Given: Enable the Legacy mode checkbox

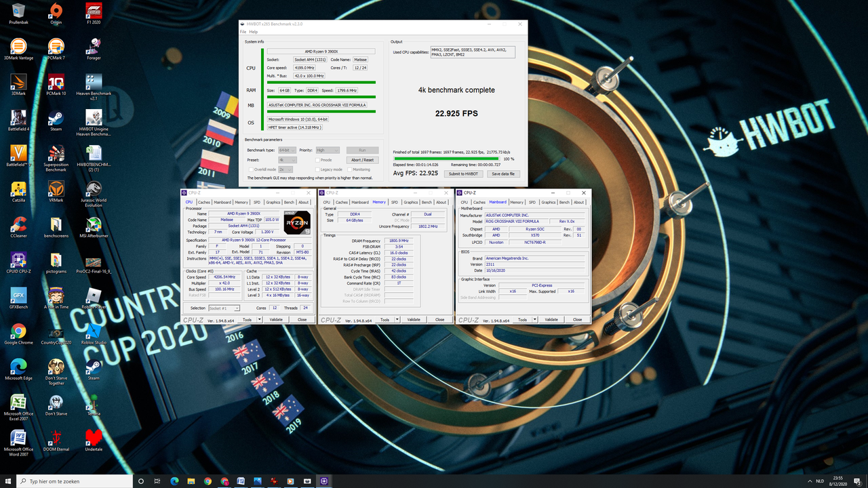Looking at the screenshot, I should tap(318, 169).
